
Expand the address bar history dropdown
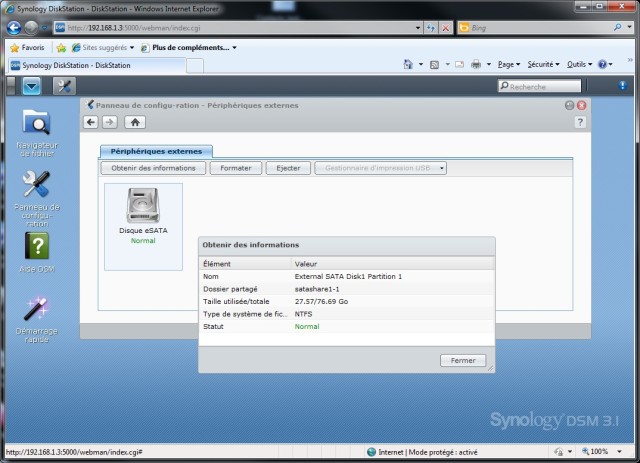click(418, 28)
